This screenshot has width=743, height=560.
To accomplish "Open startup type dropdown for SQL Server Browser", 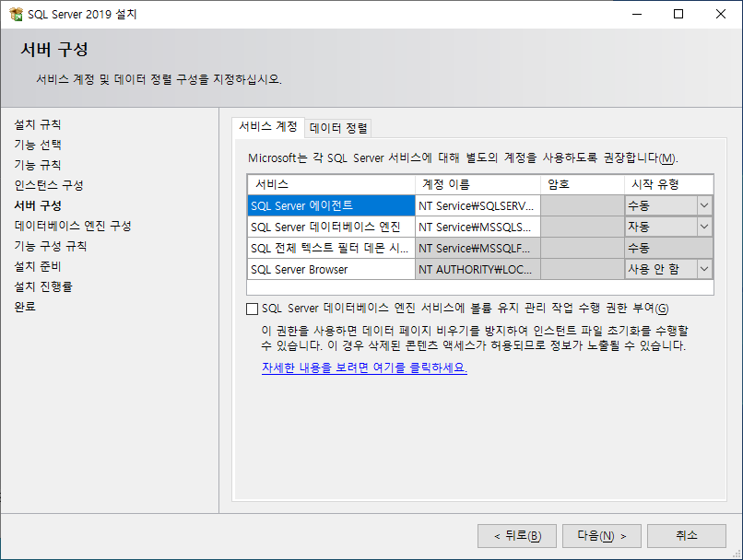I will 704,269.
